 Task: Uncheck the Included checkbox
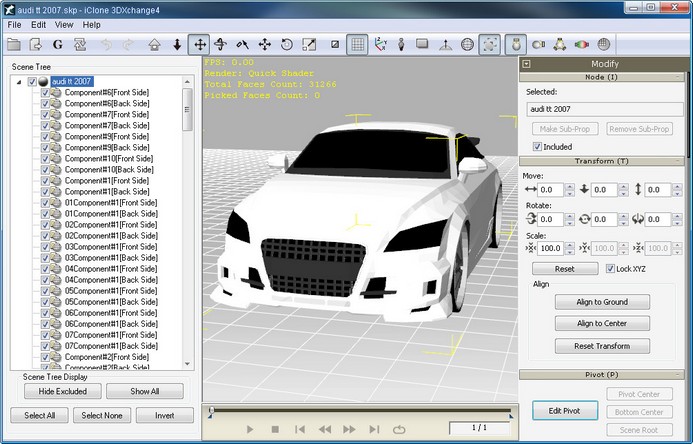[x=538, y=146]
